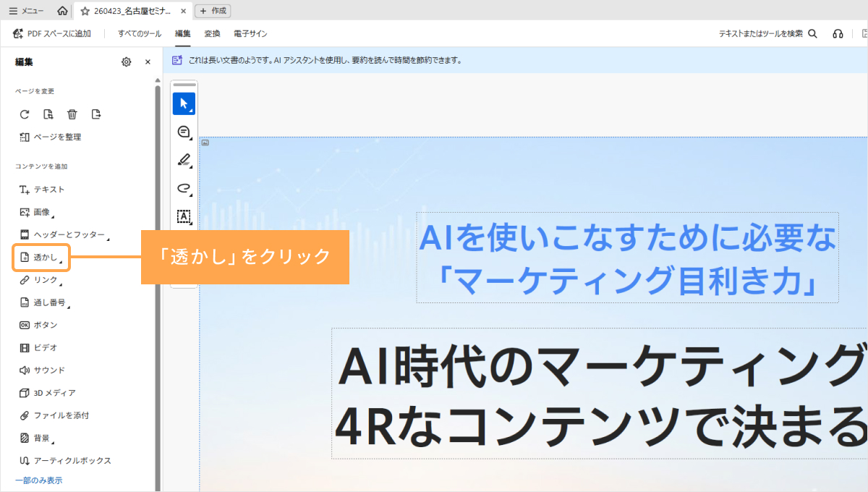Add 3D メディア
This screenshot has width=868, height=492.
click(47, 393)
